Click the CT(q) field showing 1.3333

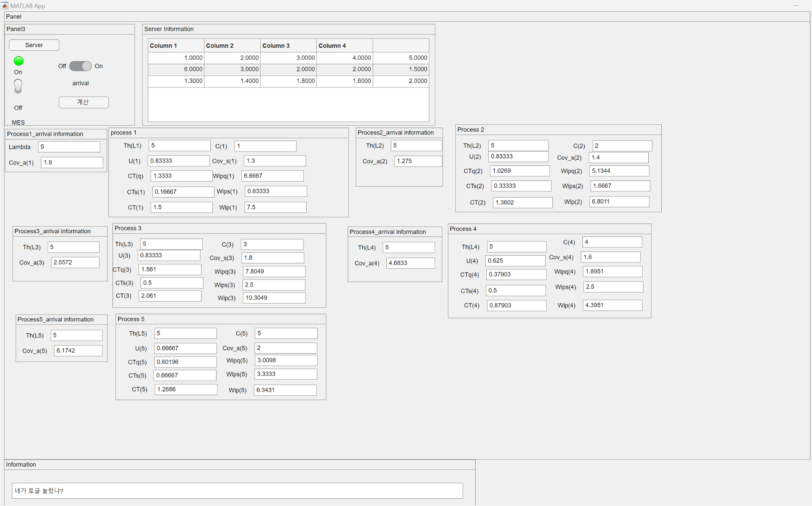click(182, 176)
